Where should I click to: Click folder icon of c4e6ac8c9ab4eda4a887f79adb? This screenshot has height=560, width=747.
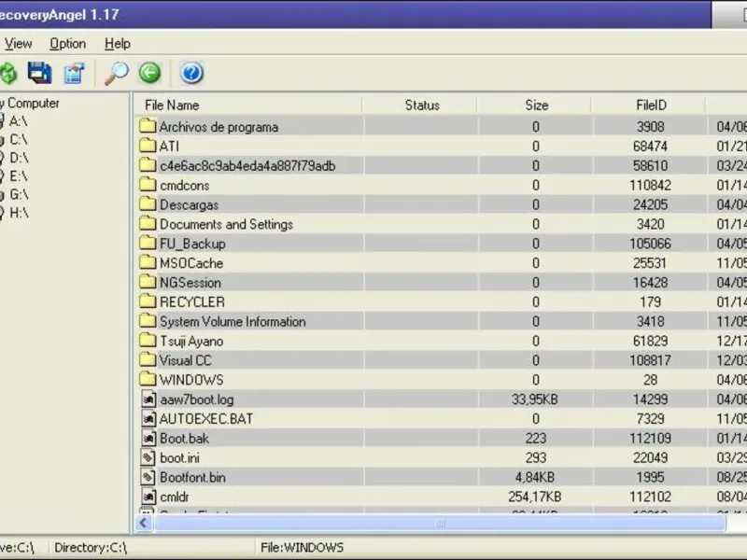tap(148, 165)
